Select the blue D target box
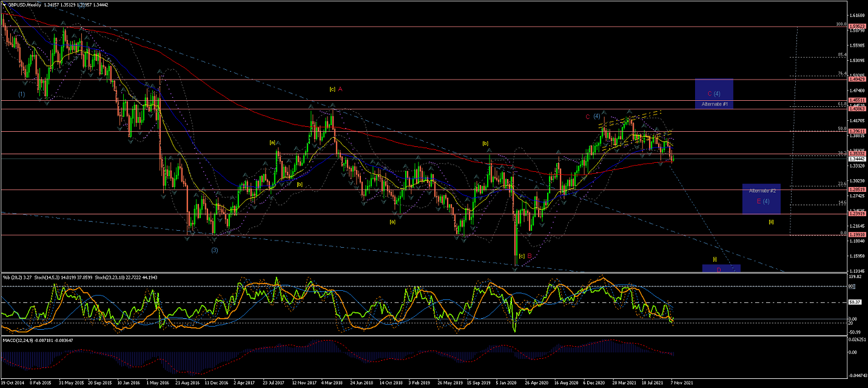 point(721,268)
